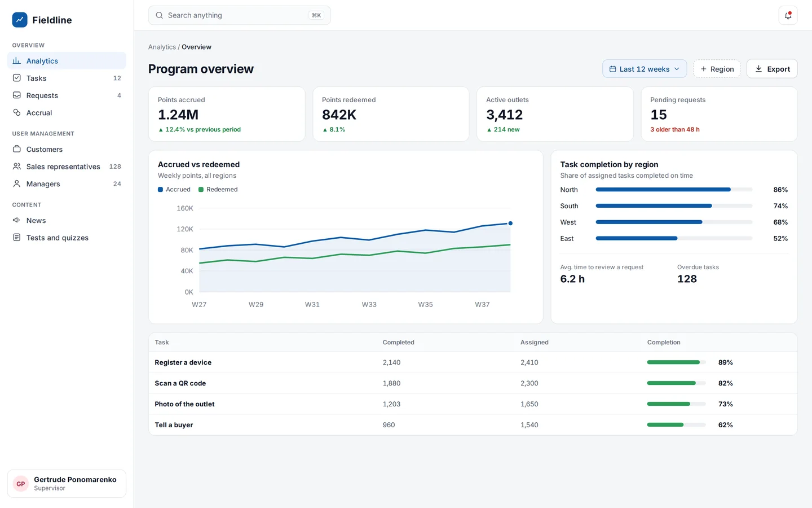Click the magnifier icon in search bar
The height and width of the screenshot is (508, 812).
160,15
